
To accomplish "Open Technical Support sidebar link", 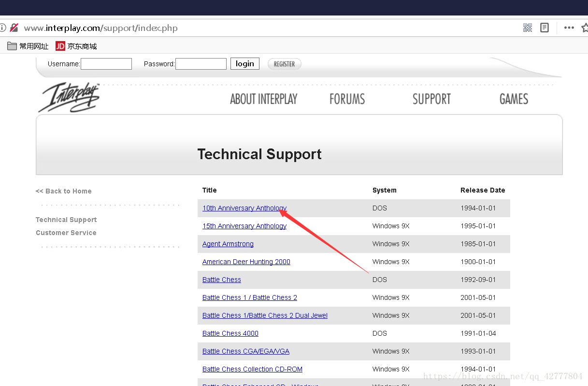I will [66, 220].
